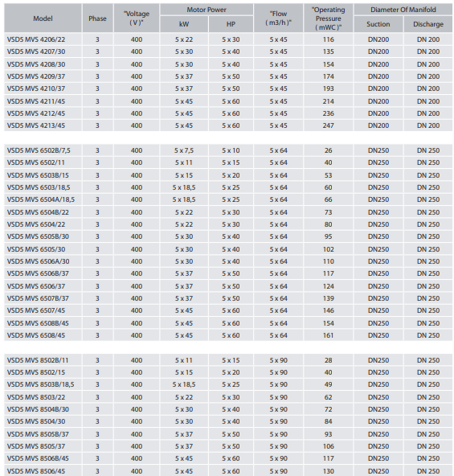Viewport: 454px width, 476px height.
Task: Select model VSD5 MVS 4206/22
Action: coord(36,39)
